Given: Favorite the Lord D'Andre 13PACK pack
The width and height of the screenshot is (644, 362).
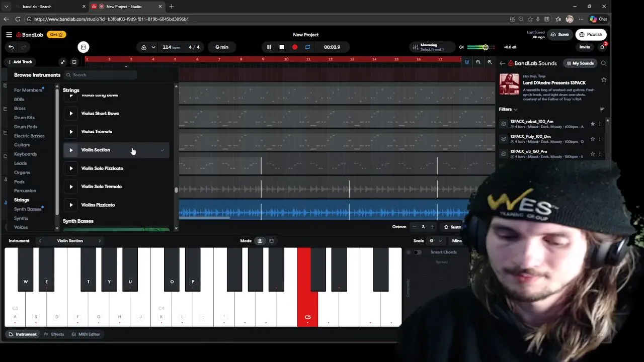Looking at the screenshot, I should (604, 79).
